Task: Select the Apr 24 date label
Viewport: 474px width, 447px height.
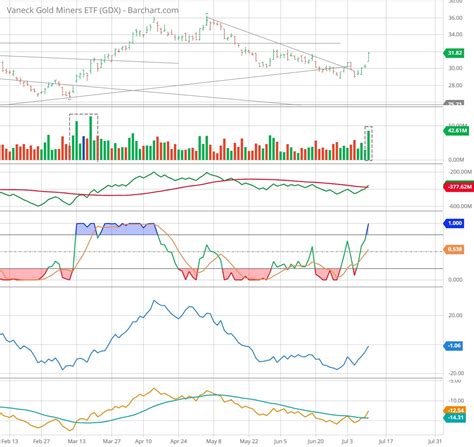Action: point(179,441)
